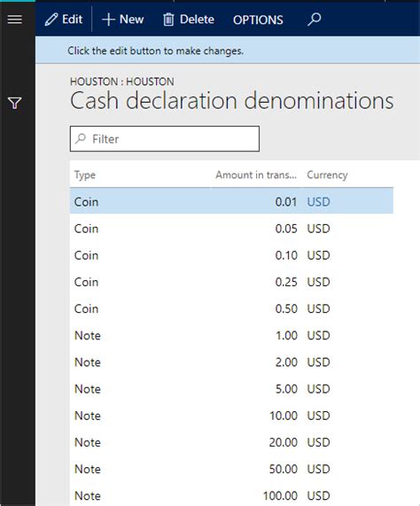Click the filter funnel icon in sidebar

15,104
